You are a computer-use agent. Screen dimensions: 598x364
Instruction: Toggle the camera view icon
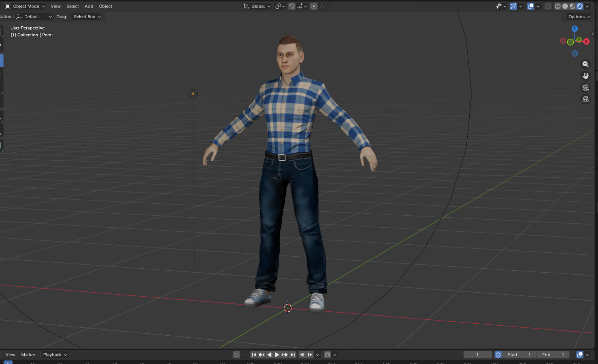tap(585, 87)
